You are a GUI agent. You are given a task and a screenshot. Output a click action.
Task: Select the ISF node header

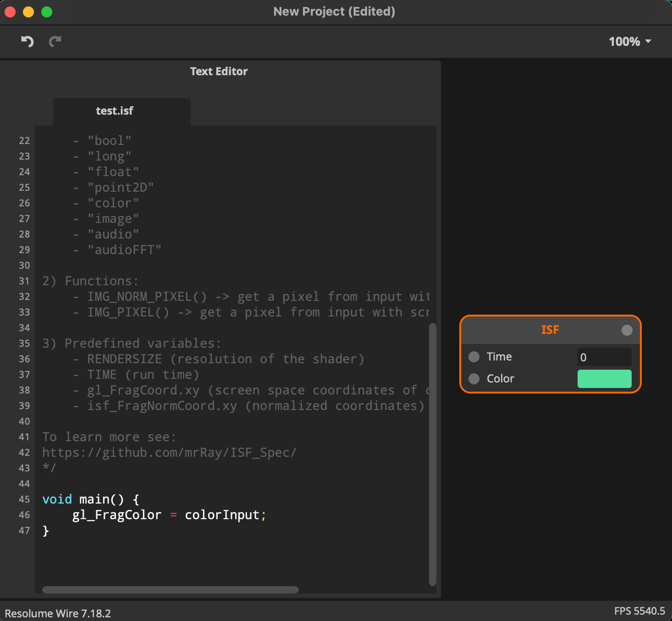pyautogui.click(x=550, y=330)
